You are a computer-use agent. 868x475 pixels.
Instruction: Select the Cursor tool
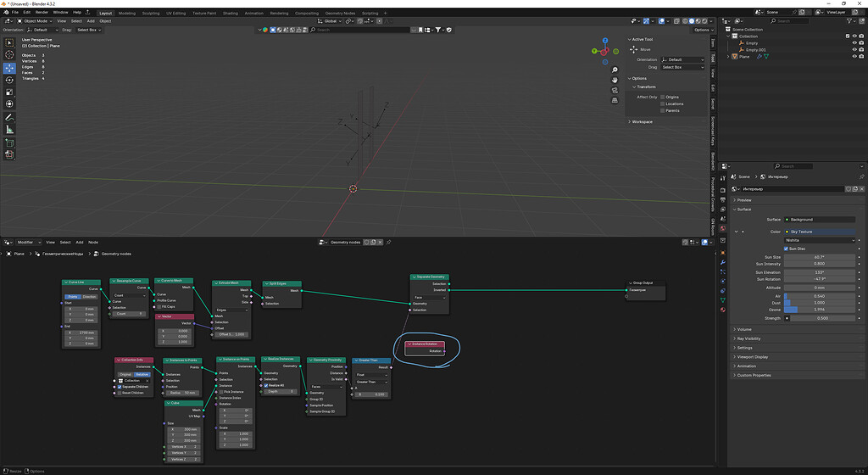coord(9,55)
